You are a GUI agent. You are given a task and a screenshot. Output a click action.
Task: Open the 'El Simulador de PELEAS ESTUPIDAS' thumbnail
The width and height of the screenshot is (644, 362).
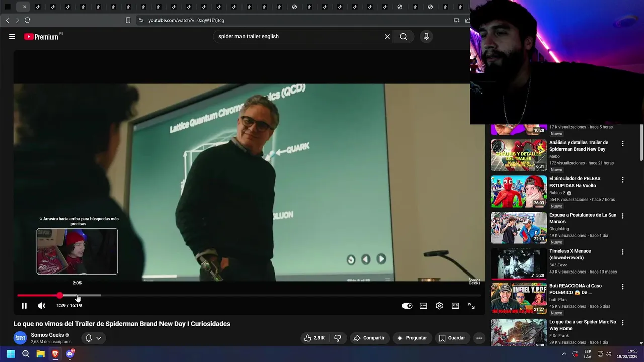(x=519, y=192)
